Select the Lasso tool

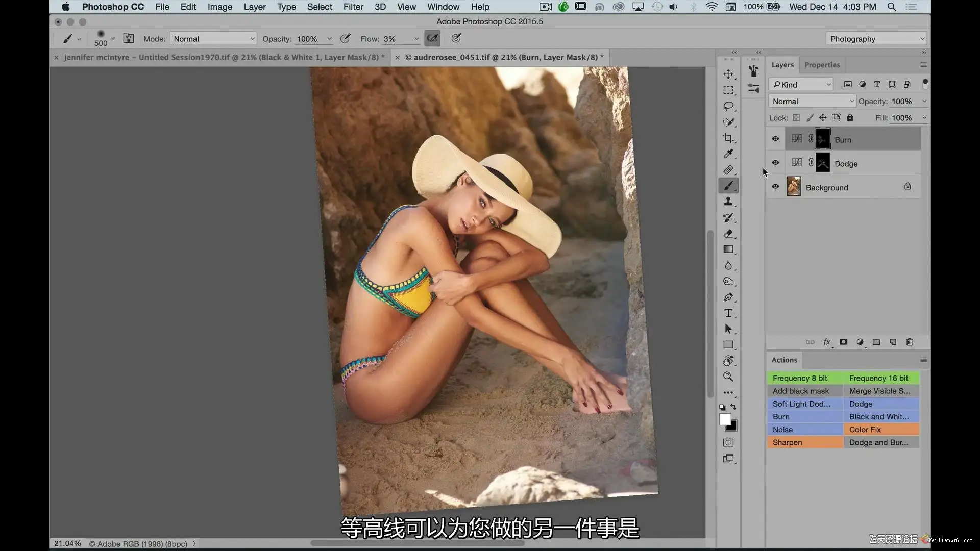tap(728, 106)
